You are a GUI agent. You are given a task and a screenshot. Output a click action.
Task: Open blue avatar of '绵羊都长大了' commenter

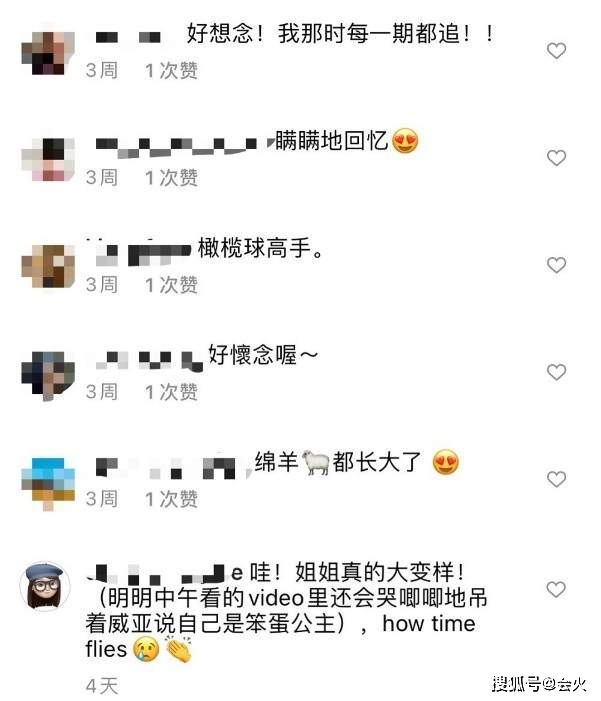tap(48, 484)
